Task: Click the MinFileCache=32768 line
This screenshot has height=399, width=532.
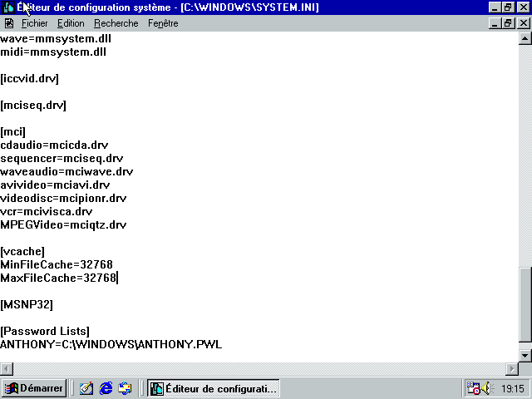Action: [57, 264]
